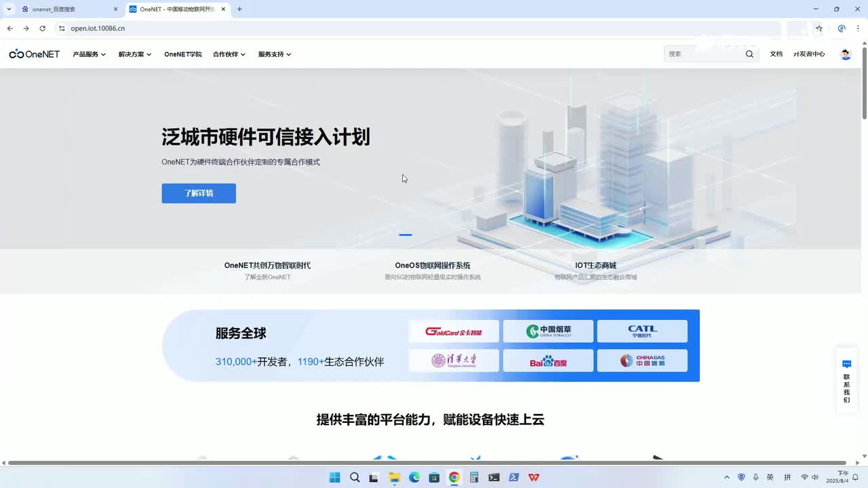The image size is (868, 488).
Task: Open OneNET共创万物智联时代 link
Action: click(267, 266)
